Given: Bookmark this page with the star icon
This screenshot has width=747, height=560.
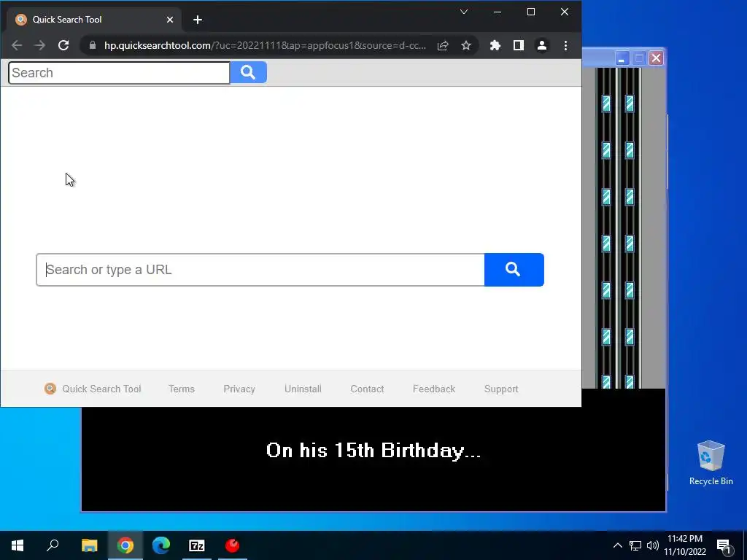Looking at the screenshot, I should click(466, 45).
